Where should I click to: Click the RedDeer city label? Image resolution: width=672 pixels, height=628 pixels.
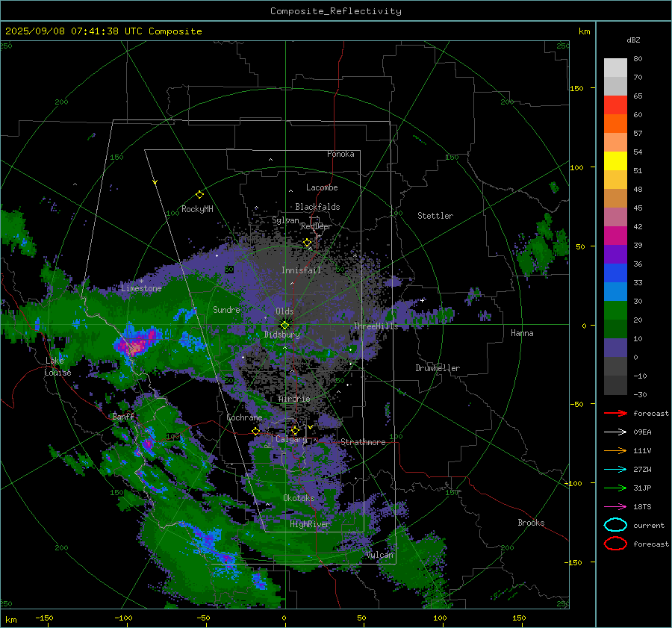tap(317, 226)
